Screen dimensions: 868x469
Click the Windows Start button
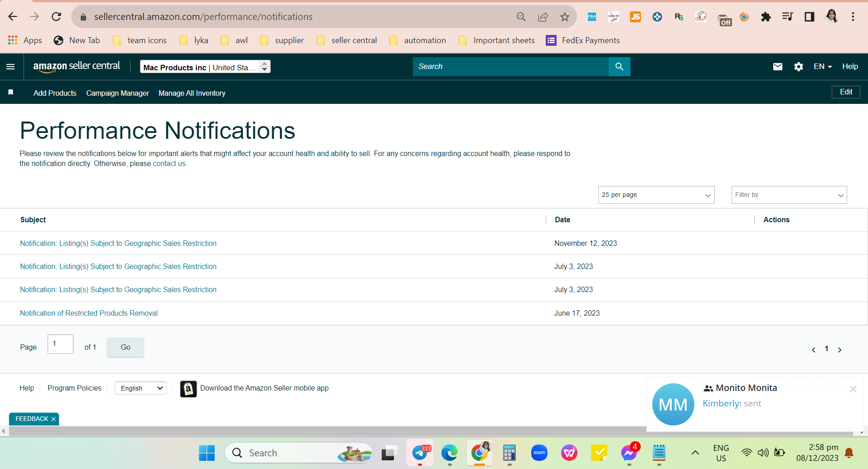coord(207,453)
